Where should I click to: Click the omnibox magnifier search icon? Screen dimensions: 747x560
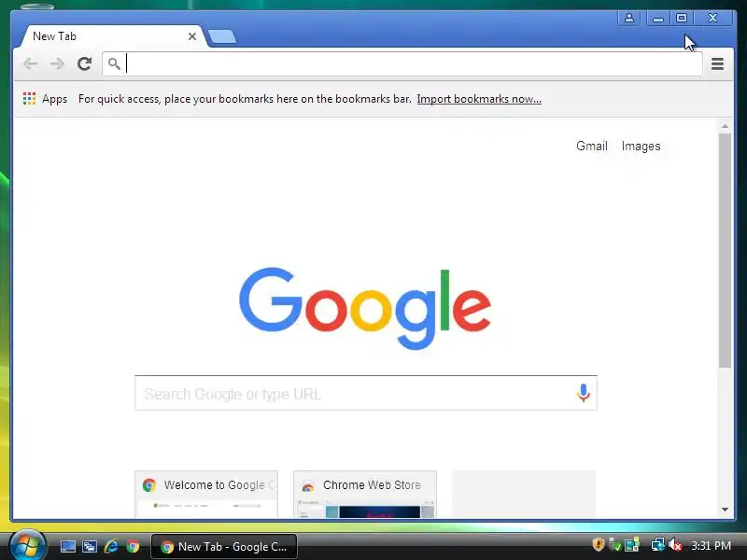pos(114,63)
